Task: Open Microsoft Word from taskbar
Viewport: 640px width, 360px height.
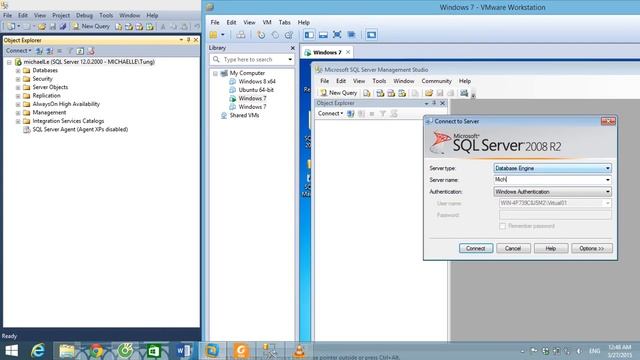Action: (x=184, y=351)
